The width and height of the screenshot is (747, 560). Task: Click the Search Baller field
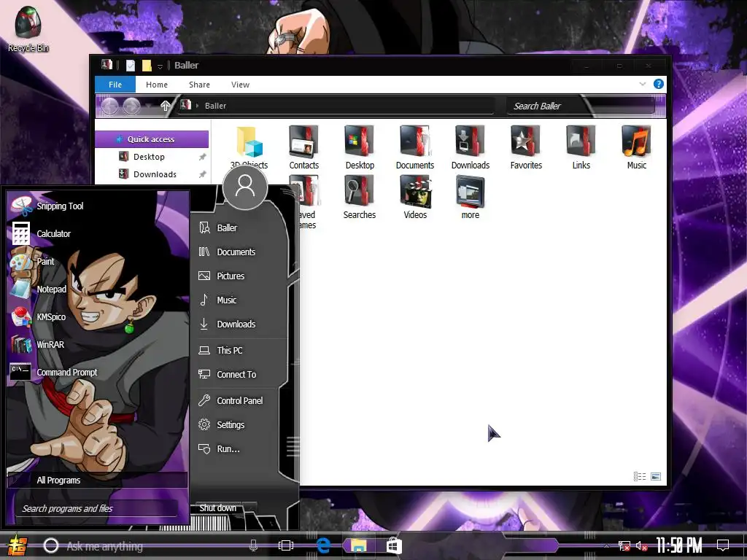point(581,106)
